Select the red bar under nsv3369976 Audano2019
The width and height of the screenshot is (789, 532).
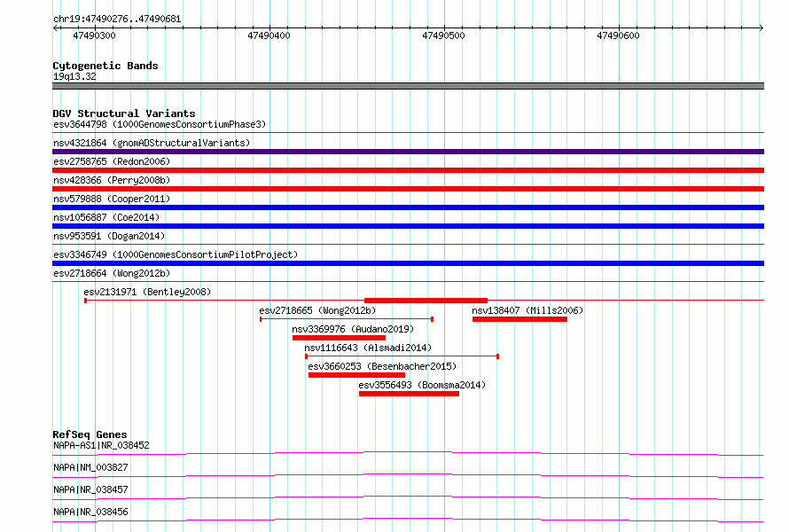tap(340, 338)
